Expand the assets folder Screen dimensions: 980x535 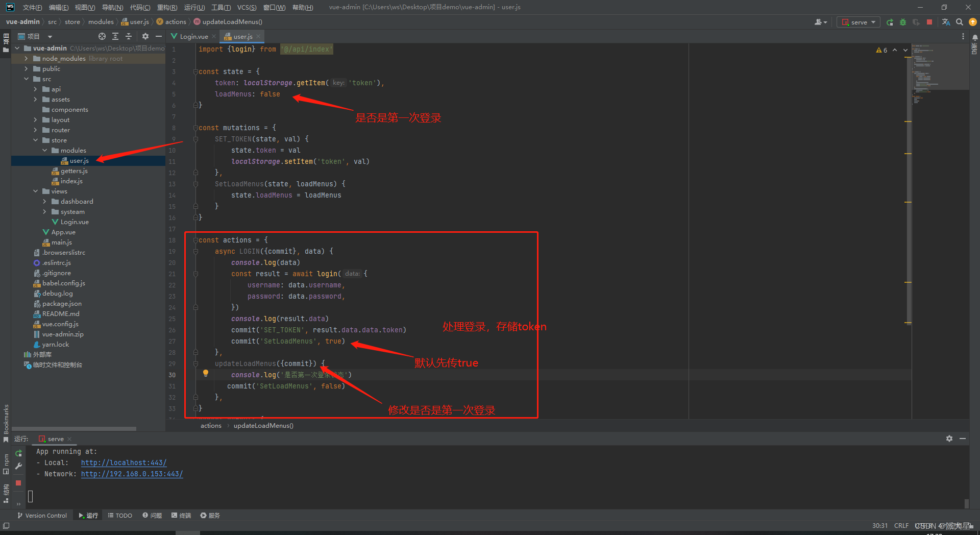click(x=35, y=100)
